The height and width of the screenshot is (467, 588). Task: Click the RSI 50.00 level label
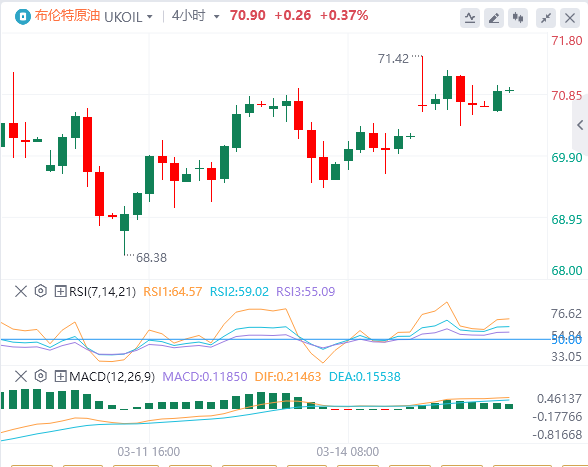point(567,340)
